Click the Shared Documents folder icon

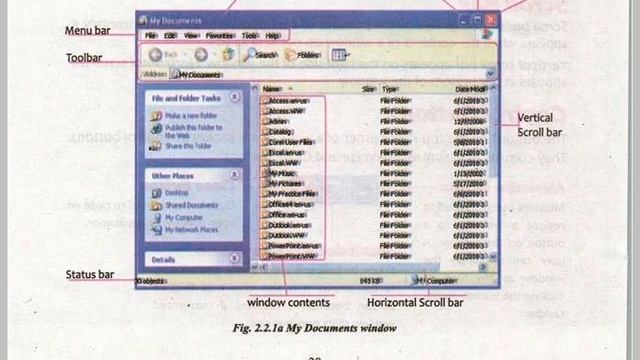[x=156, y=205]
